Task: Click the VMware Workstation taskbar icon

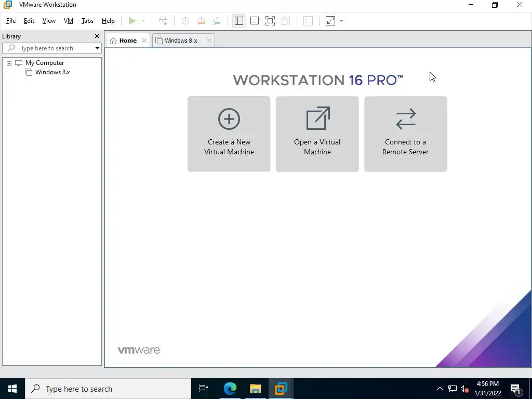Action: 281,389
